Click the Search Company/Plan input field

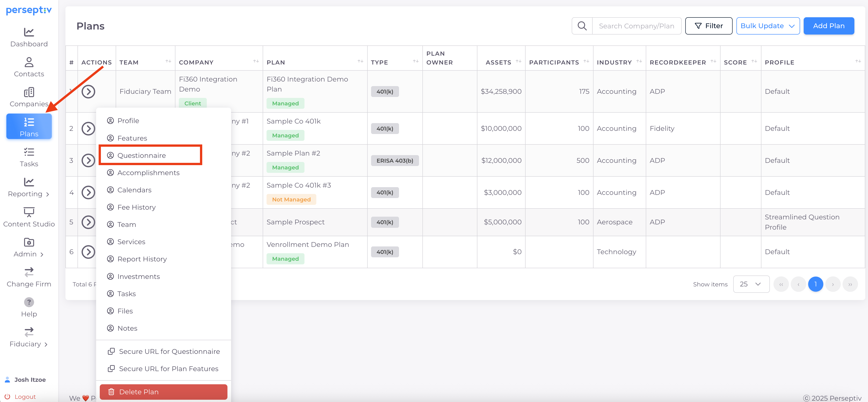click(636, 26)
